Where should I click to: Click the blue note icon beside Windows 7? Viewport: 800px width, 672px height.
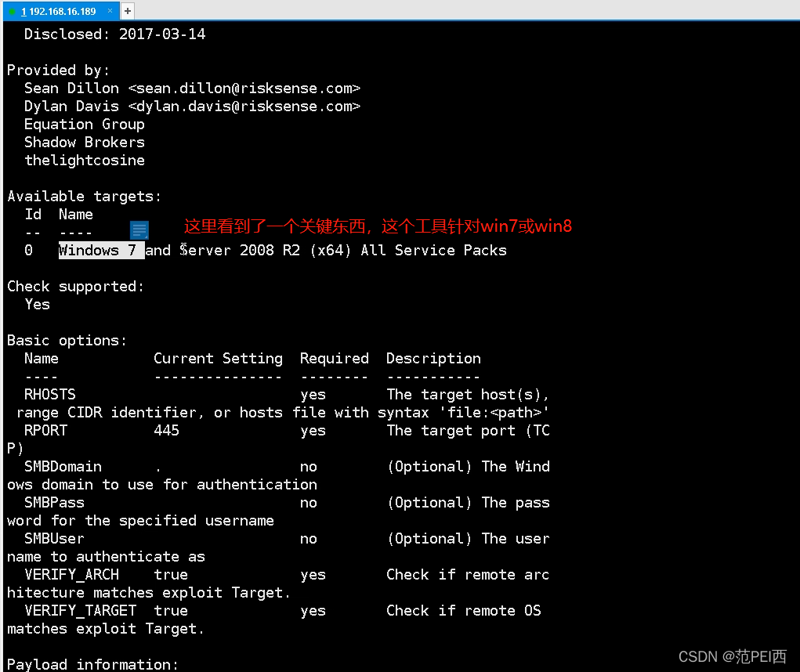pyautogui.click(x=139, y=230)
